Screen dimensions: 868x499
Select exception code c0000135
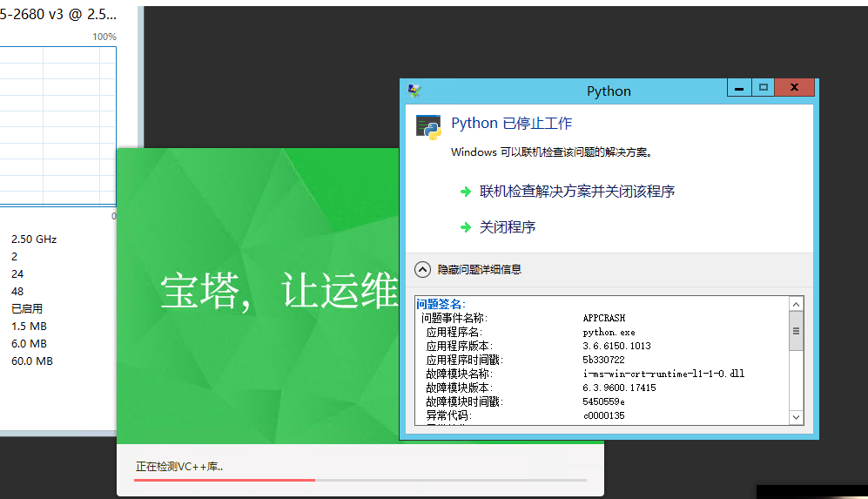tap(603, 415)
